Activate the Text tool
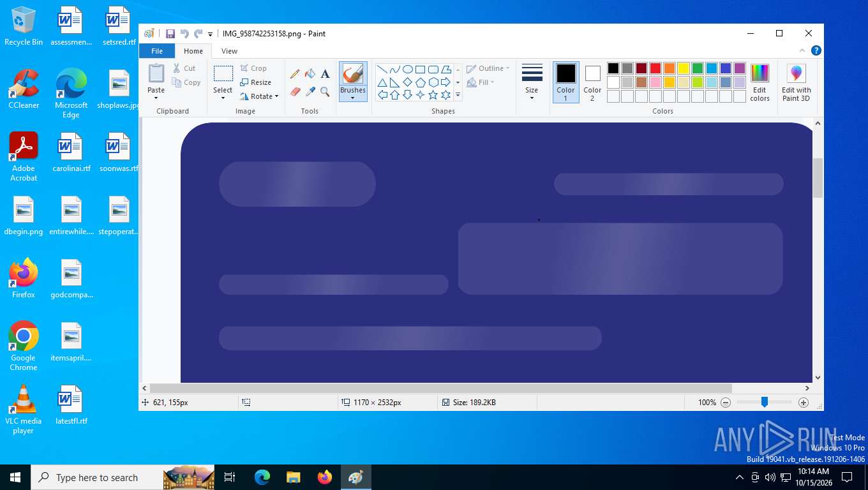 (325, 74)
